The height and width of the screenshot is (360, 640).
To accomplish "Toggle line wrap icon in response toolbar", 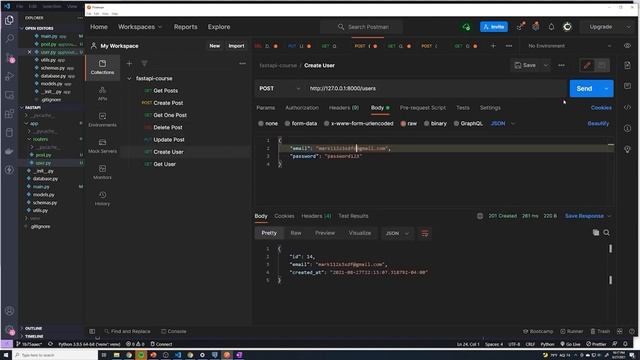I will coord(425,233).
